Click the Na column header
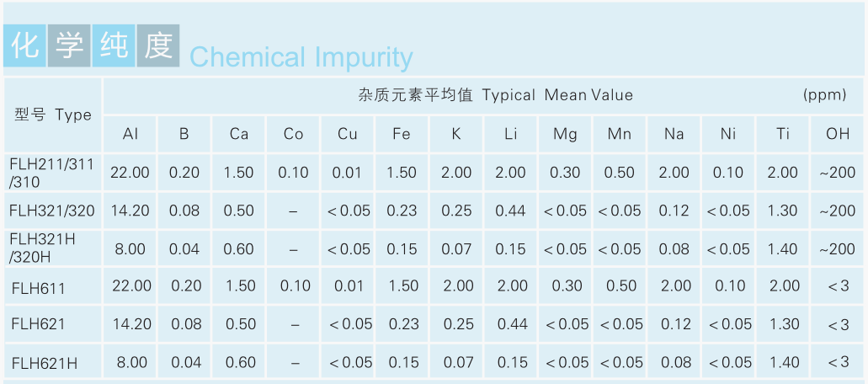 pos(674,135)
